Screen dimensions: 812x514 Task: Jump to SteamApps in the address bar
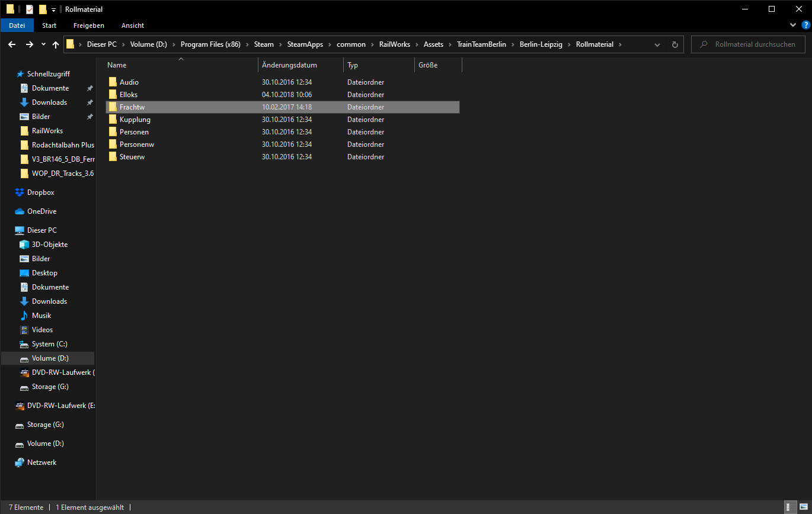point(305,44)
